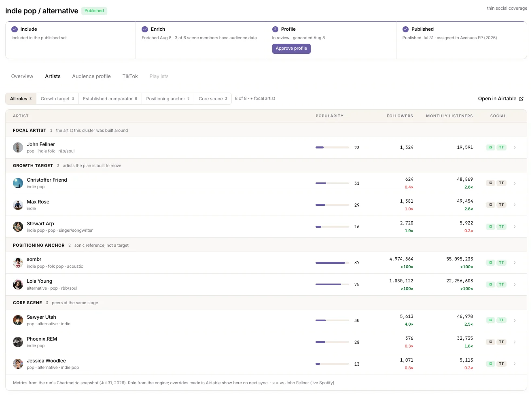Select the Artists tab
Image resolution: width=532 pixels, height=396 pixels.
pos(53,76)
